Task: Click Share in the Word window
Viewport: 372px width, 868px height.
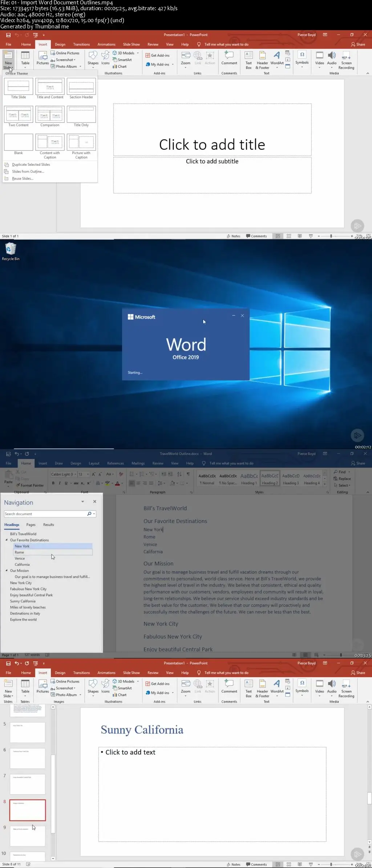Action: [x=358, y=463]
